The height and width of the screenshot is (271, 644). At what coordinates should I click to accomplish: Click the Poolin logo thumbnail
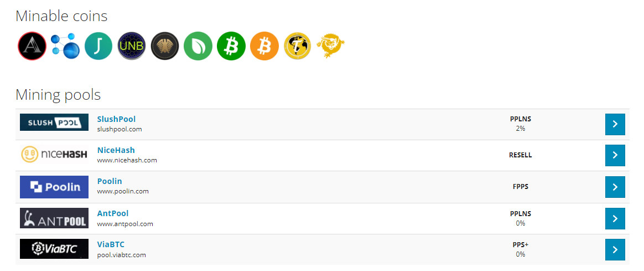point(54,187)
